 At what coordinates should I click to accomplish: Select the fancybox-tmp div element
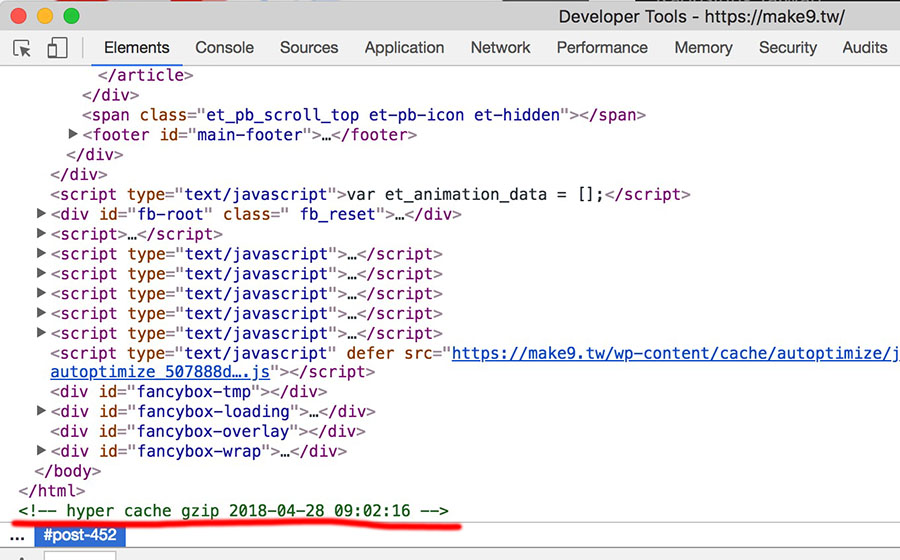click(189, 392)
